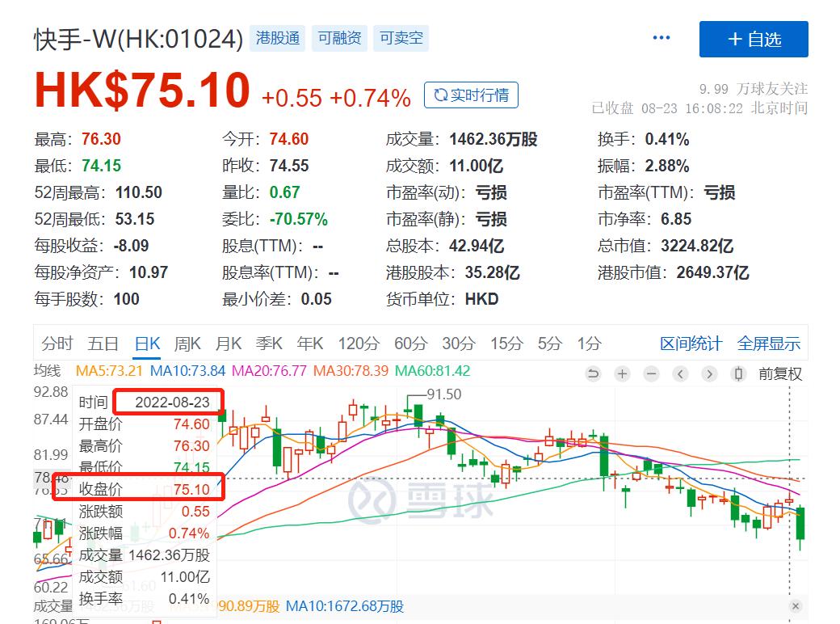Open 全屏显示 full screen mode
This screenshot has width=840, height=624.
click(x=768, y=343)
